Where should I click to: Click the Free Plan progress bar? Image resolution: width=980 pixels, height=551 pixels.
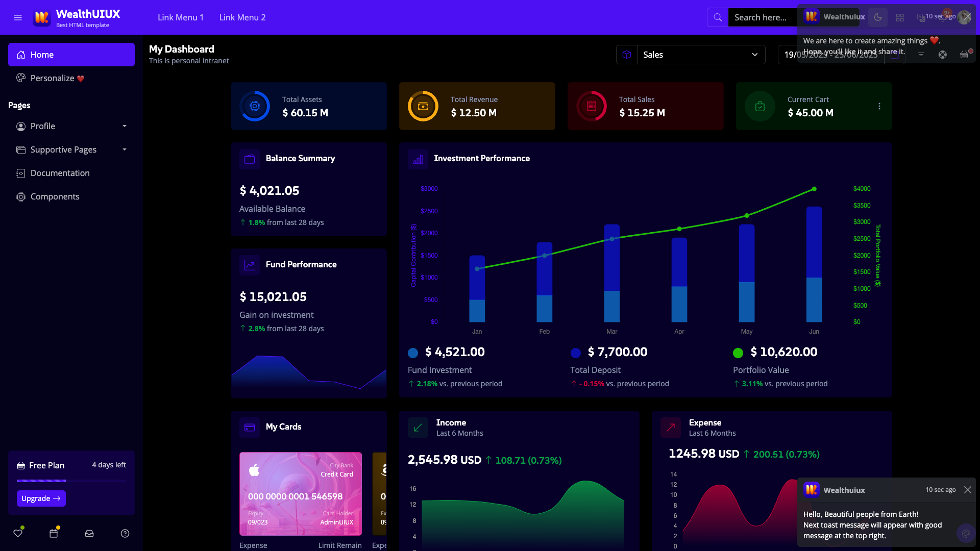pyautogui.click(x=71, y=481)
